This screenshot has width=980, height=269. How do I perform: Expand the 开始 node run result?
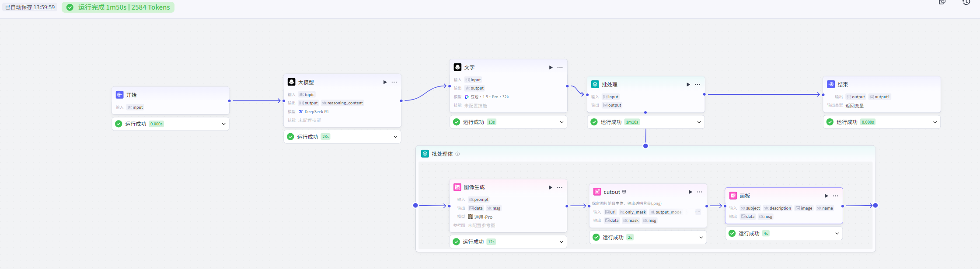pyautogui.click(x=223, y=124)
